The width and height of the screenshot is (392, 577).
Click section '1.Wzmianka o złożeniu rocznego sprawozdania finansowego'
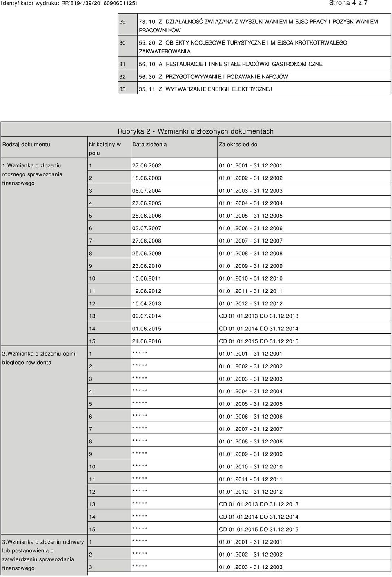[32, 174]
